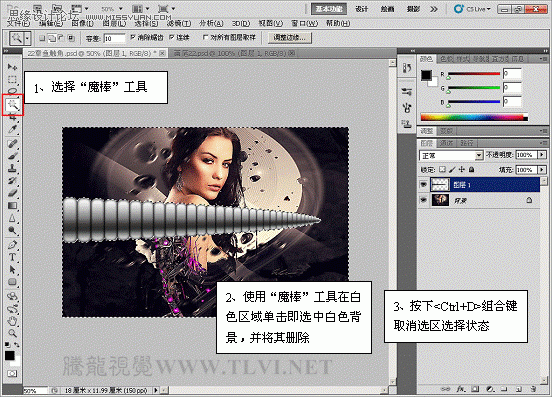This screenshot has height=397, width=552.
Task: Select the Brush tool
Action: click(12, 156)
